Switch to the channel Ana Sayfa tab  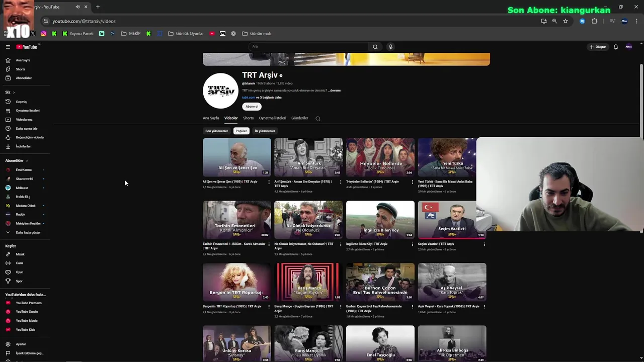(211, 118)
